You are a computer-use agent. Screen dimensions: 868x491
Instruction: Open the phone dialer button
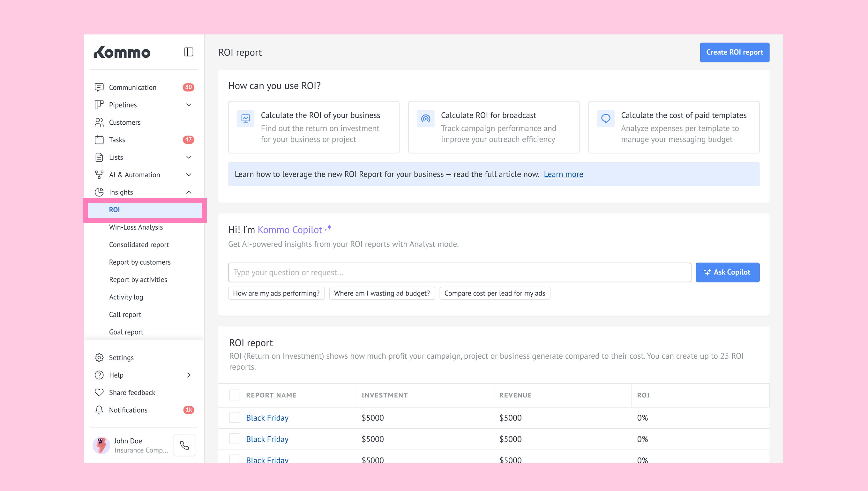pos(184,445)
